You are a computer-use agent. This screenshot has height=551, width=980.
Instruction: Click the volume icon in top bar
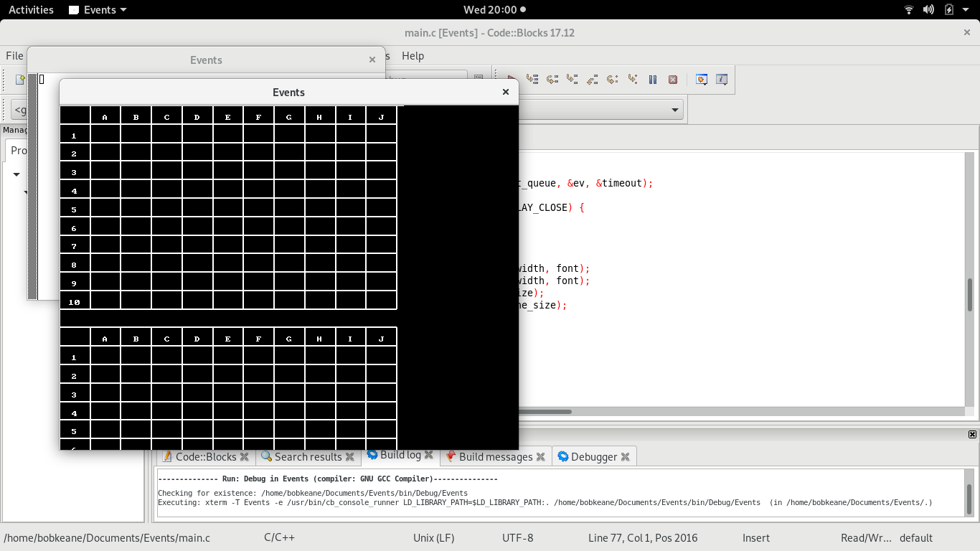[x=928, y=10]
